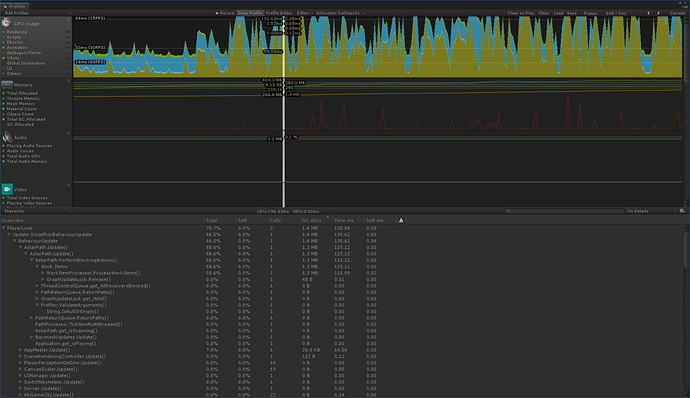Expand WorkItemProcessor.ProcessWorkItems() row

(x=43, y=273)
